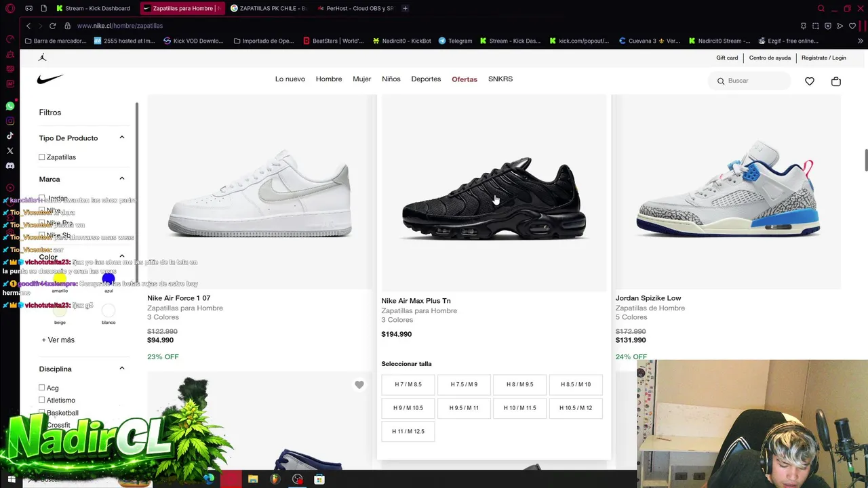
Task: Collapse the Tipo De Producto filter section
Action: pos(122,138)
